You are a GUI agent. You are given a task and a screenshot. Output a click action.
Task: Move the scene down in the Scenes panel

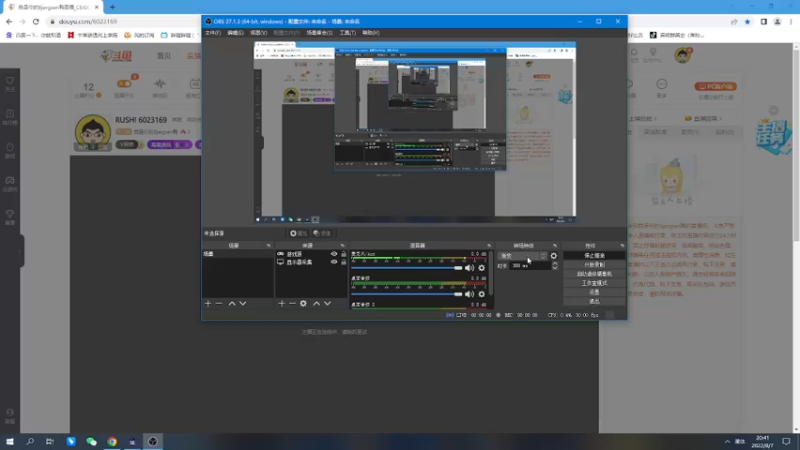tap(243, 304)
